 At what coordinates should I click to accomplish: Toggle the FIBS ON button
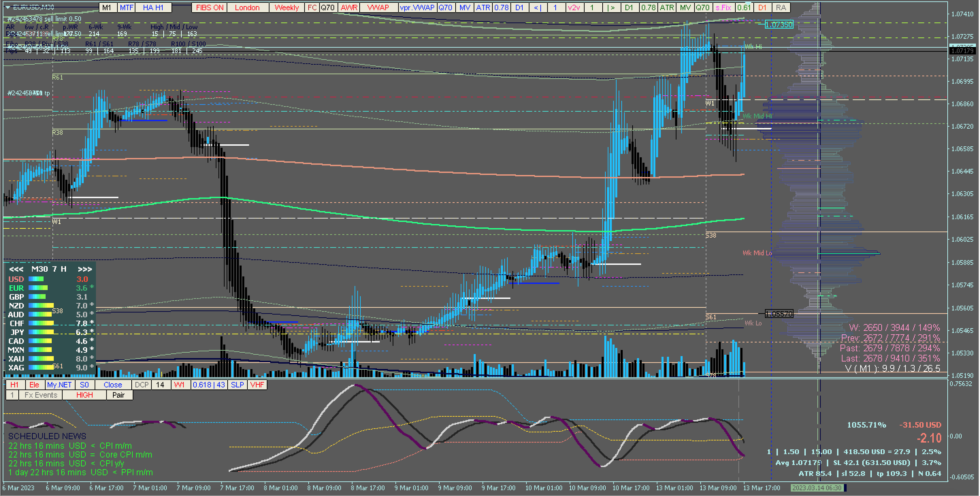point(210,7)
